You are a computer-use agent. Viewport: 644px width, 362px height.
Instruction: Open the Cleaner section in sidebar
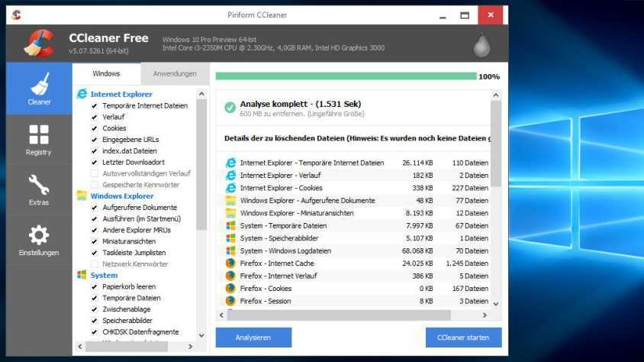click(x=39, y=89)
